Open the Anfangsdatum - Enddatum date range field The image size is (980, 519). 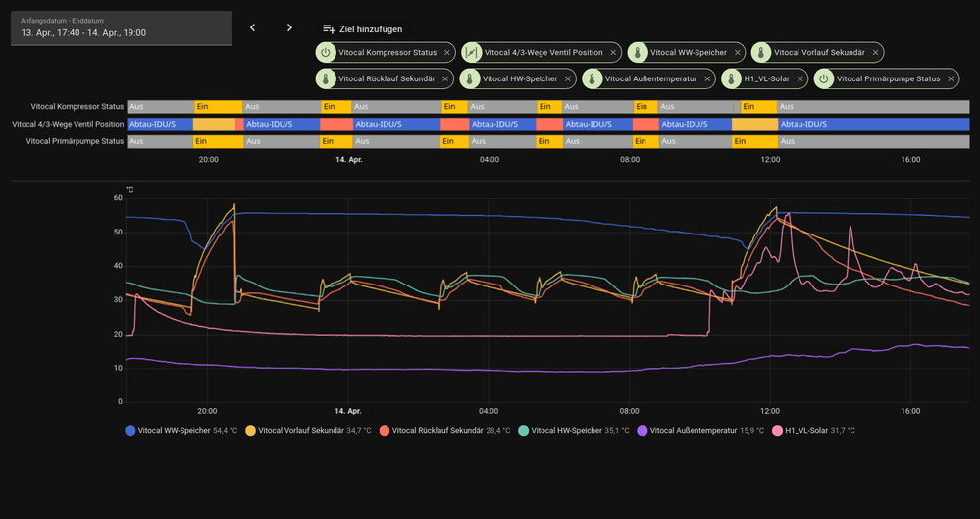tap(122, 28)
